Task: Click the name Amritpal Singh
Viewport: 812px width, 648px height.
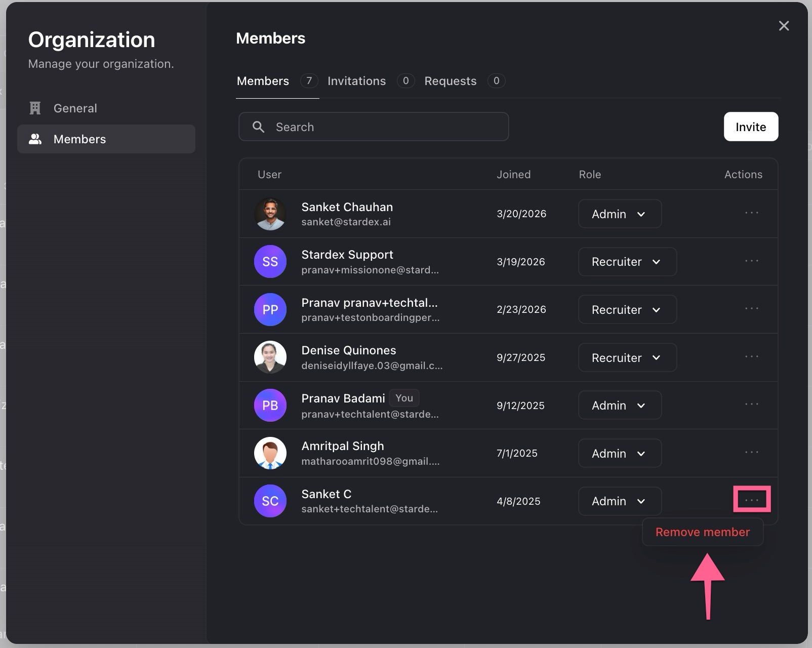Action: [x=343, y=446]
